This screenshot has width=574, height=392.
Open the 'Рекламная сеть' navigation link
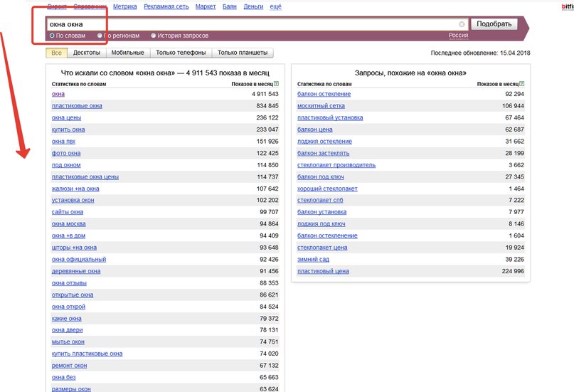coord(166,6)
